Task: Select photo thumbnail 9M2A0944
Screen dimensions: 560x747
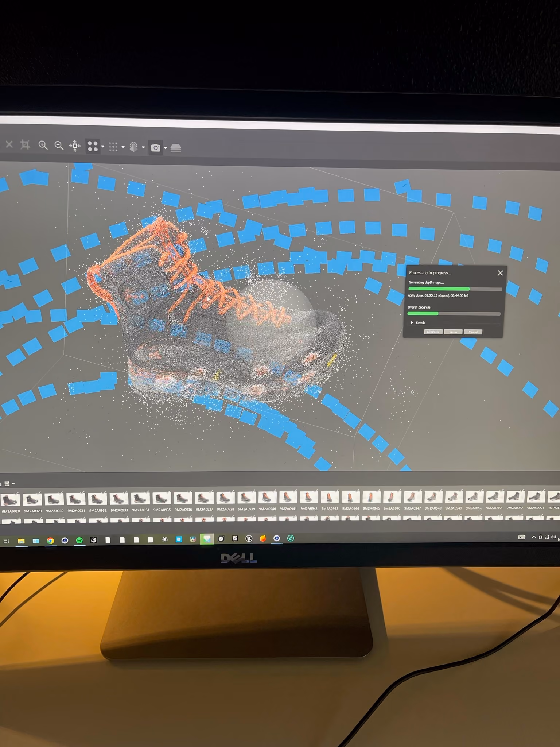Action: tap(350, 497)
